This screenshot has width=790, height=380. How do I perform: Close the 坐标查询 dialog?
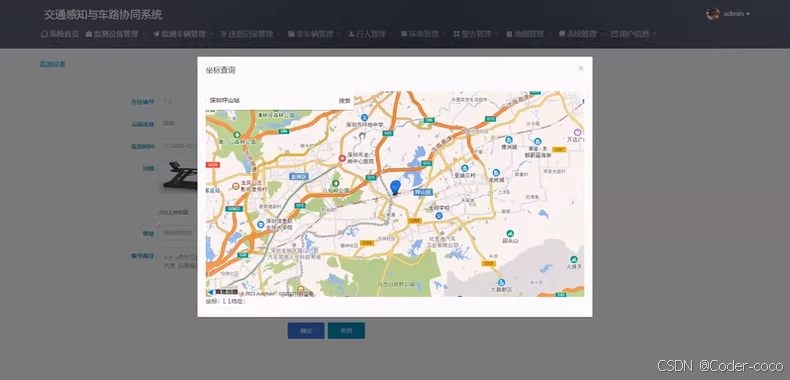(x=581, y=68)
